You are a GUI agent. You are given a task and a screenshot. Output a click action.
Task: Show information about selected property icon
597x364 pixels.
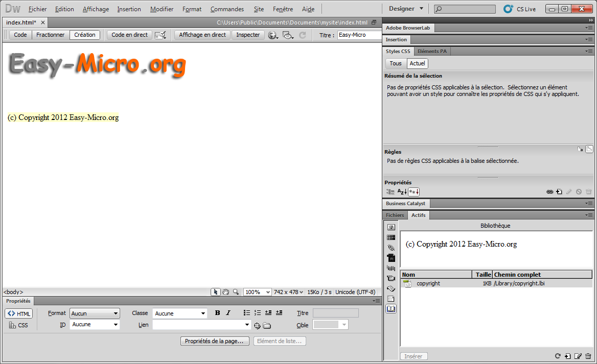click(580, 149)
